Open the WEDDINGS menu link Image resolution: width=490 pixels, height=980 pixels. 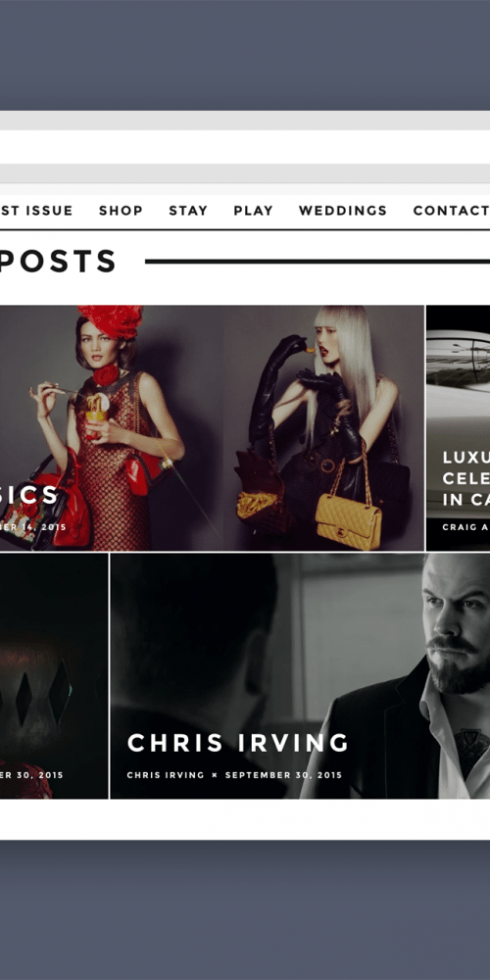(x=342, y=211)
